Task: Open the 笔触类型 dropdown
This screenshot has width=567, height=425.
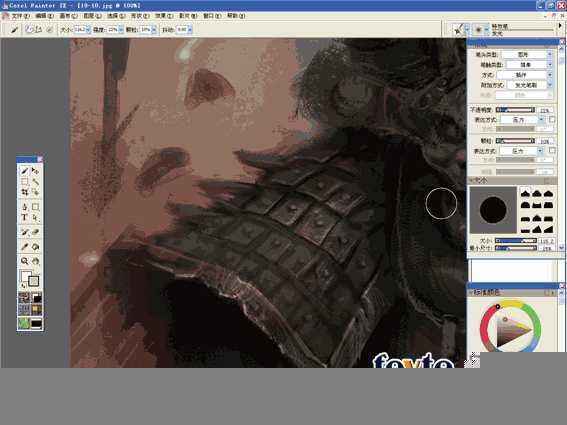Action: pyautogui.click(x=529, y=64)
